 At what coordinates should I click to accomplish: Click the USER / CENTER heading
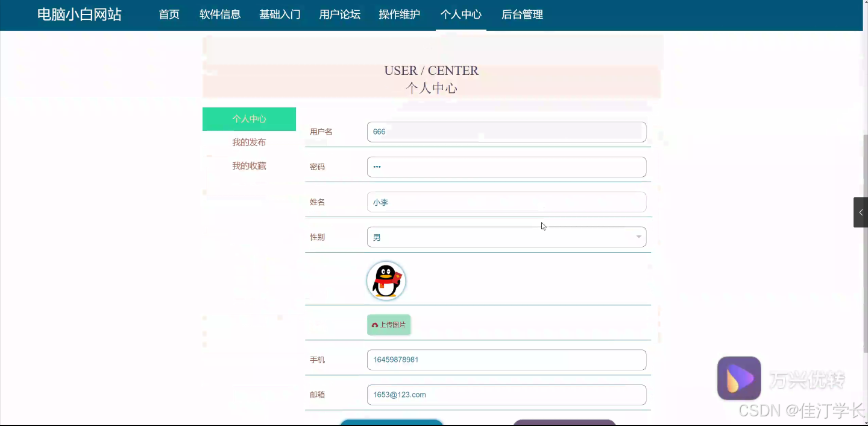click(x=432, y=71)
